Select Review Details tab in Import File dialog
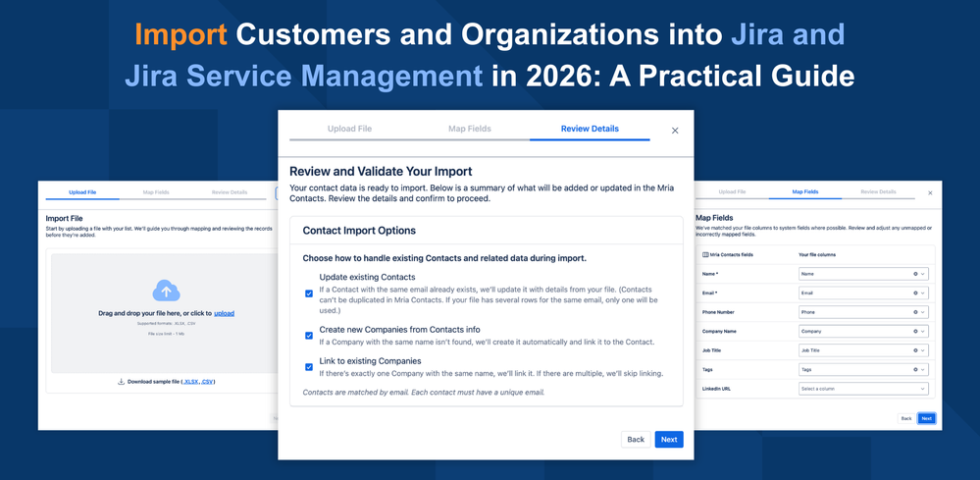The image size is (980, 480). 230,191
